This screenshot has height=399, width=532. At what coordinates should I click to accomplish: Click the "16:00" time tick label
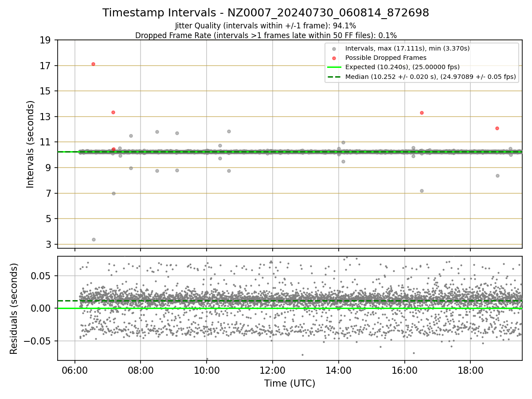click(x=404, y=370)
